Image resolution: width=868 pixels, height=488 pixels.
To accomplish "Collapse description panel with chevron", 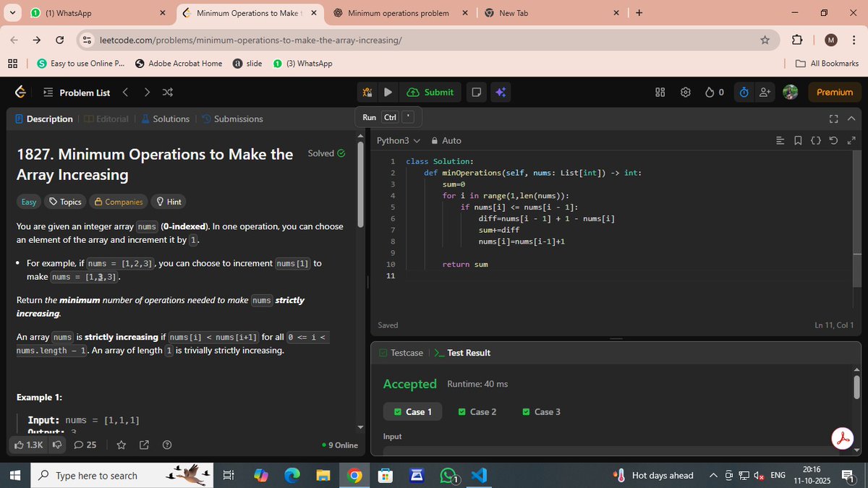I will 851,119.
